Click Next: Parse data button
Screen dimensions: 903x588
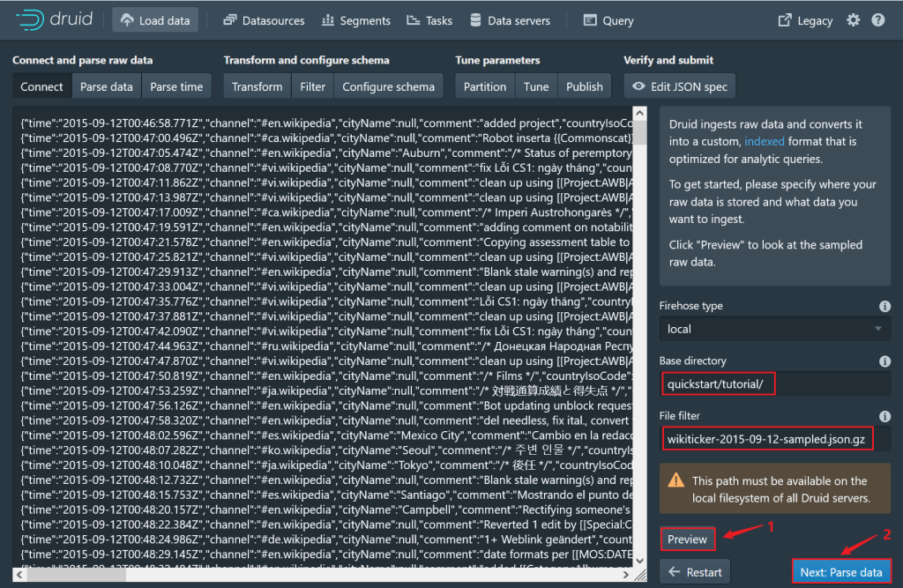[841, 572]
